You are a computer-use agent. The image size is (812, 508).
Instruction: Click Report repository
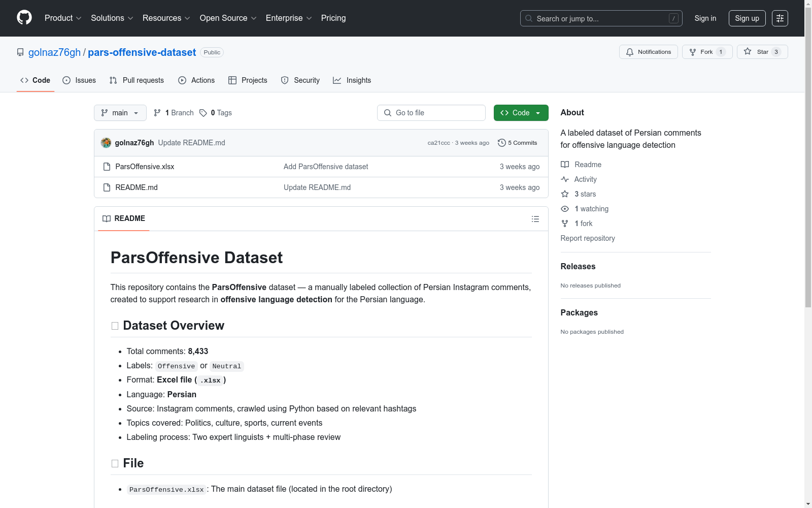(588, 238)
